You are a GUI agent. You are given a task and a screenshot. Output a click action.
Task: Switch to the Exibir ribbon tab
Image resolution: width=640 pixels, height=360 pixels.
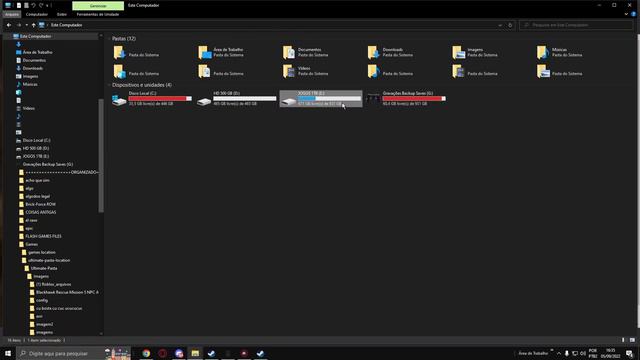(x=62, y=14)
